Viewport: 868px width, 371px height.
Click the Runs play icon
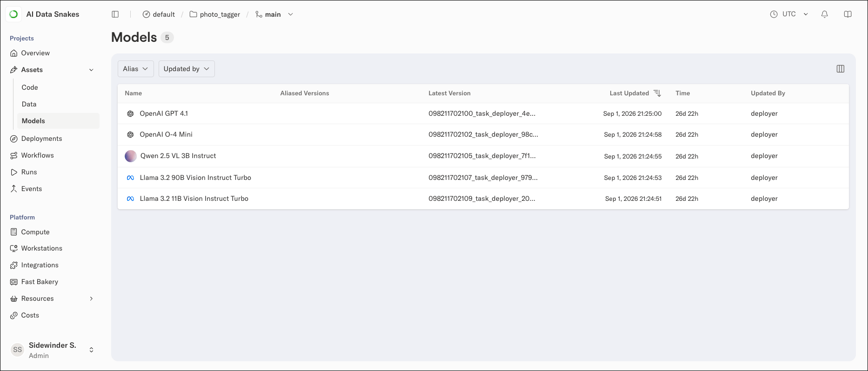pyautogui.click(x=14, y=172)
